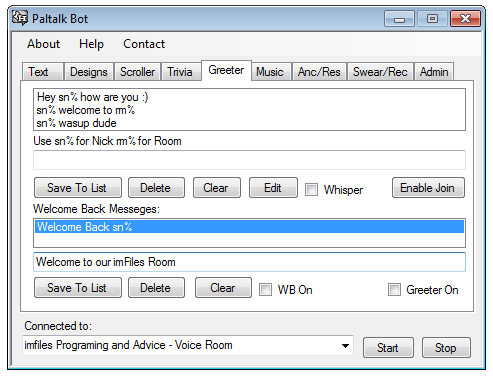The height and width of the screenshot is (381, 493).
Task: Switch to the Text tab
Action: [x=43, y=72]
